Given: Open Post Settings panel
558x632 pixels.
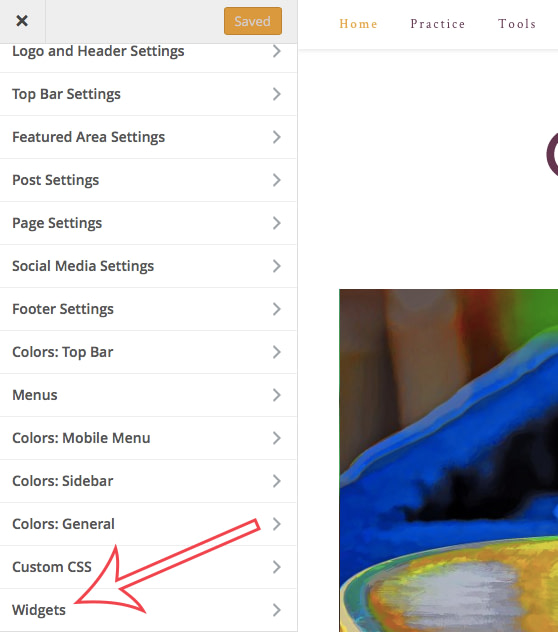Looking at the screenshot, I should coord(148,180).
